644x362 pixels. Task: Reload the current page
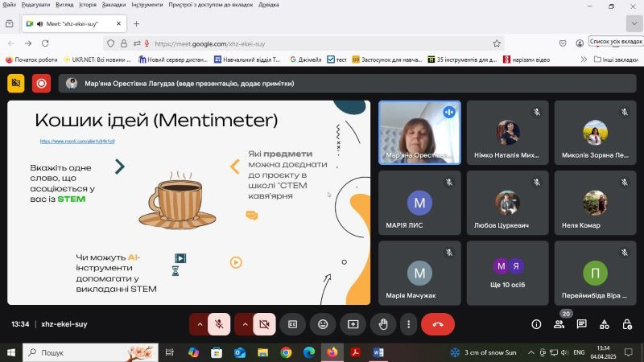pyautogui.click(x=45, y=43)
